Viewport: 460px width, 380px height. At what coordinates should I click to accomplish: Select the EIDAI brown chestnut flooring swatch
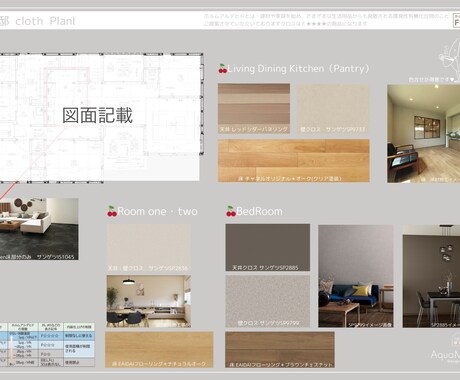(x=280, y=350)
